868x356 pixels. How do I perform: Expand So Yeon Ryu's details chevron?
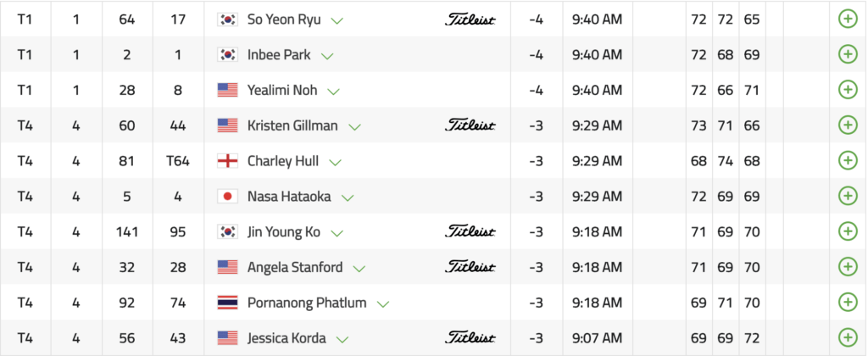(338, 19)
